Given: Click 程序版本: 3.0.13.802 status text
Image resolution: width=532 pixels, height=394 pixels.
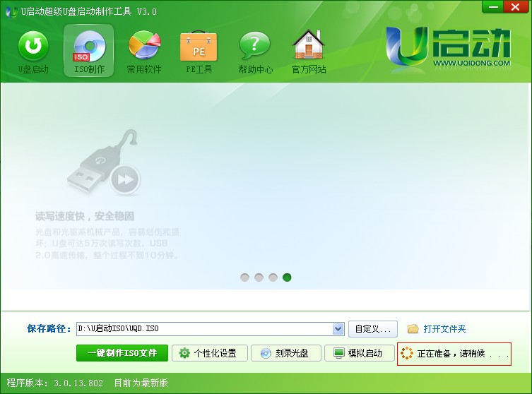Looking at the screenshot, I should point(54,383).
